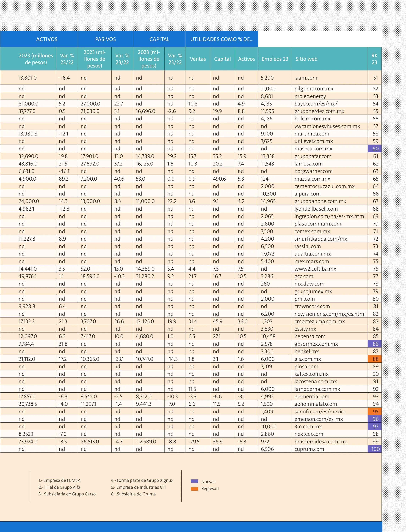
Task: Click the CAPITAL group header
Action: tap(159, 39)
